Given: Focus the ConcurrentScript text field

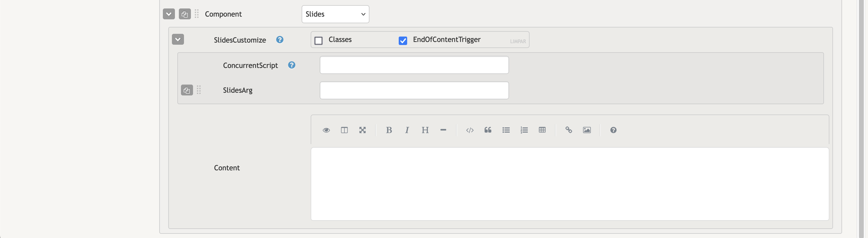Looking at the screenshot, I should pos(414,65).
